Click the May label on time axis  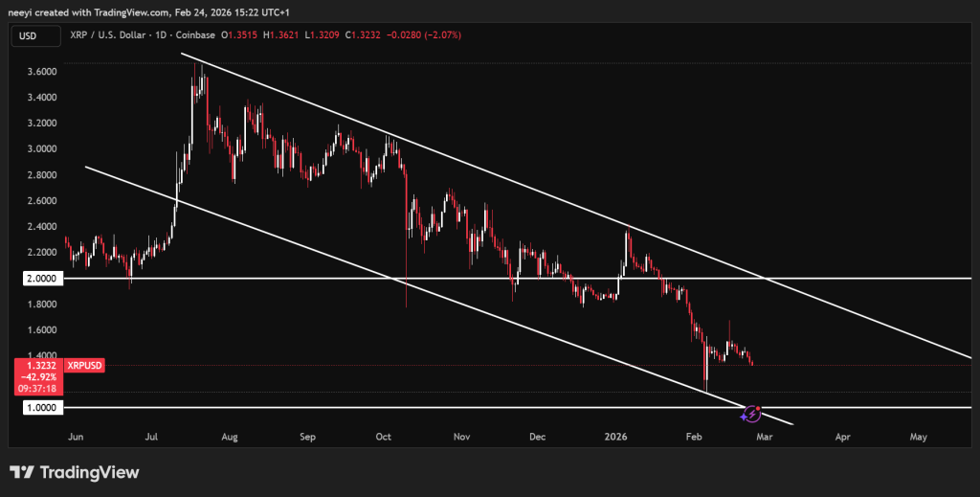918,437
